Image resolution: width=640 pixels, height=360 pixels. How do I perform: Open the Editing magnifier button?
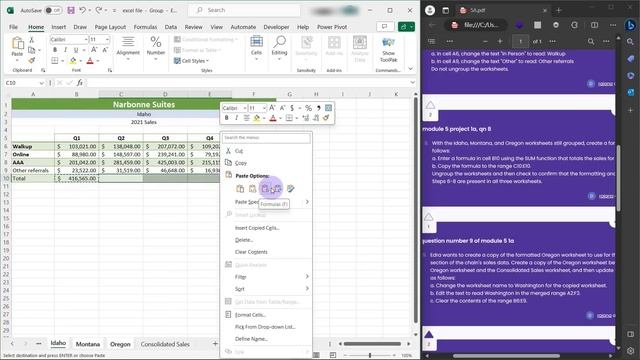(x=280, y=48)
